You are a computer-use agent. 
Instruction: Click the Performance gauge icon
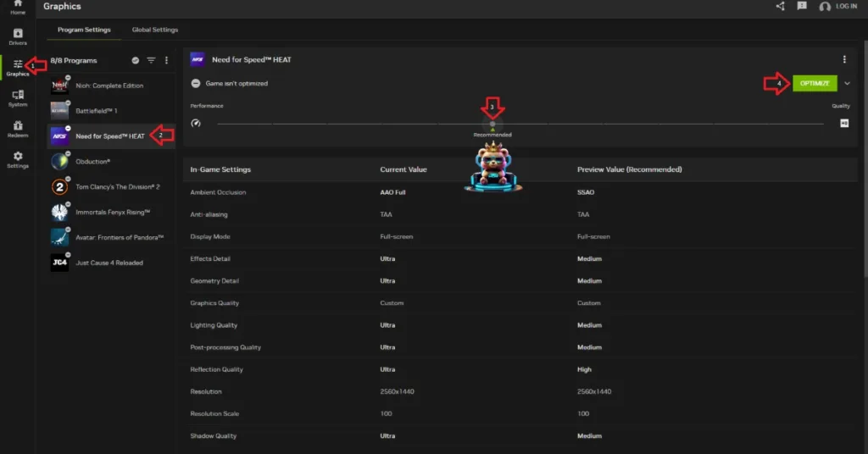click(x=196, y=124)
